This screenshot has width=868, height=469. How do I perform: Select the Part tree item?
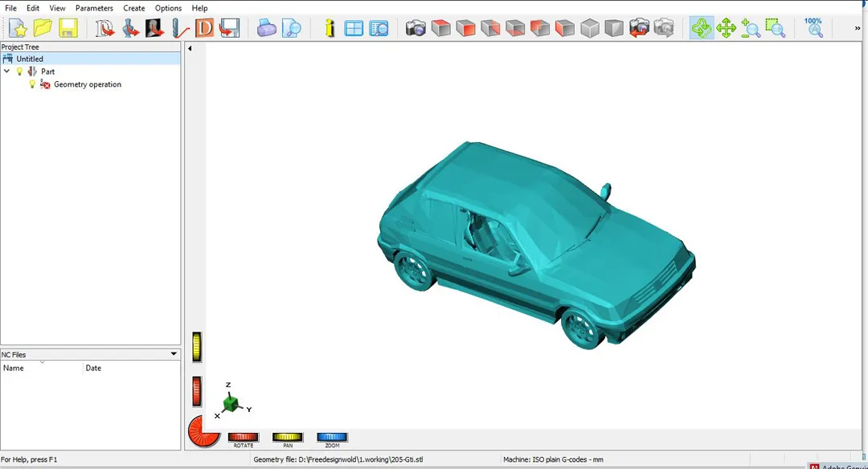pyautogui.click(x=47, y=71)
